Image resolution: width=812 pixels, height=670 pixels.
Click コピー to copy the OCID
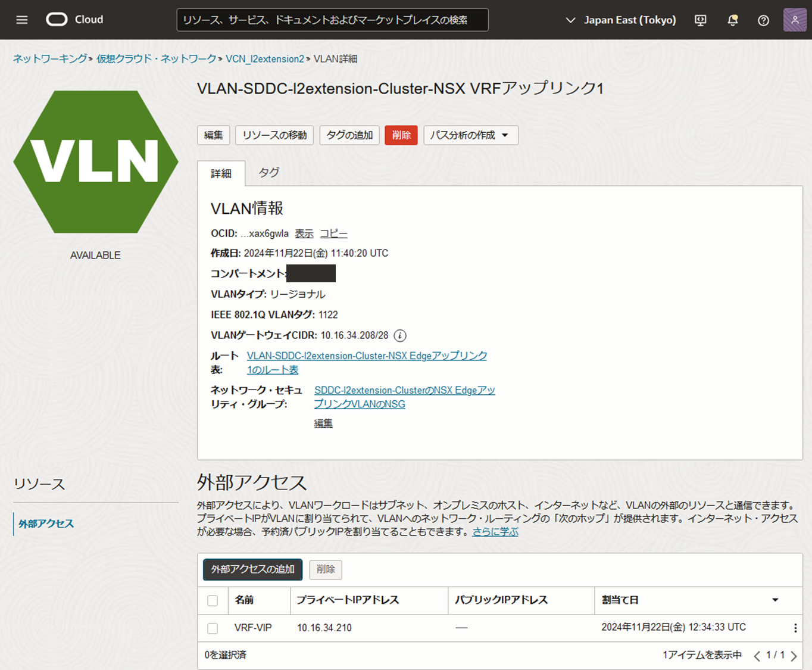coord(333,233)
